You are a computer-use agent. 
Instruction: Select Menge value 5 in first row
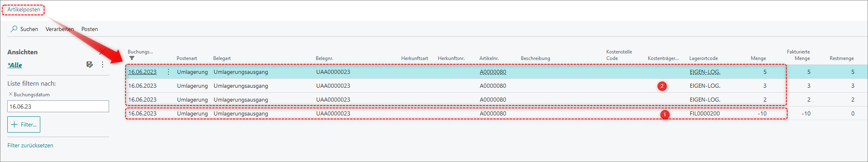(765, 72)
